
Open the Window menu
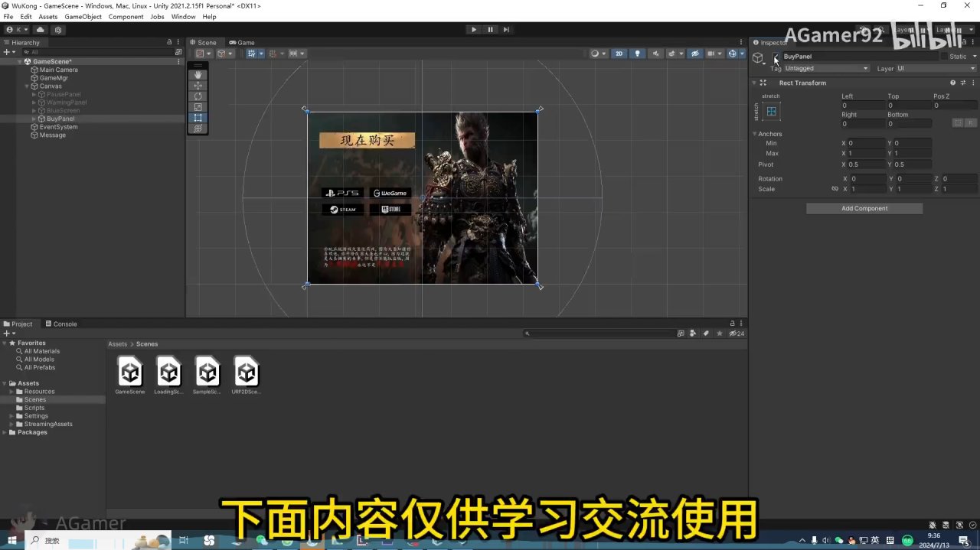click(x=183, y=17)
